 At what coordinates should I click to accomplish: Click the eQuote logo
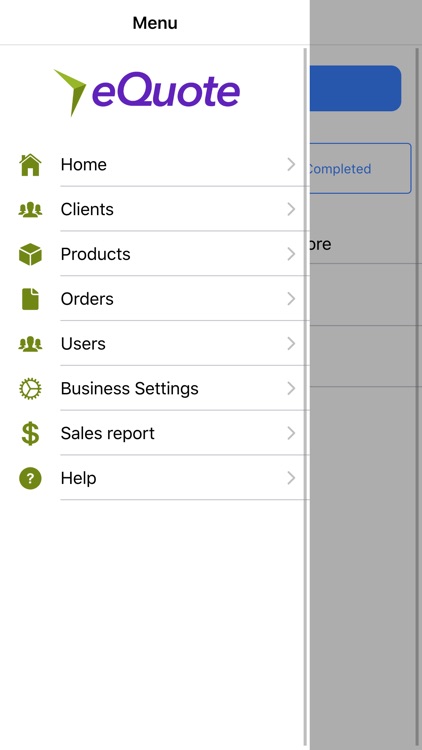(x=146, y=92)
